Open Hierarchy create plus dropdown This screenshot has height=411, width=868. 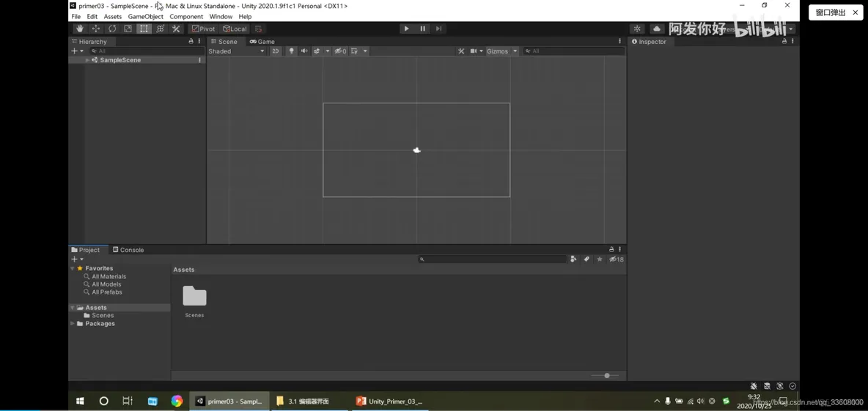77,51
